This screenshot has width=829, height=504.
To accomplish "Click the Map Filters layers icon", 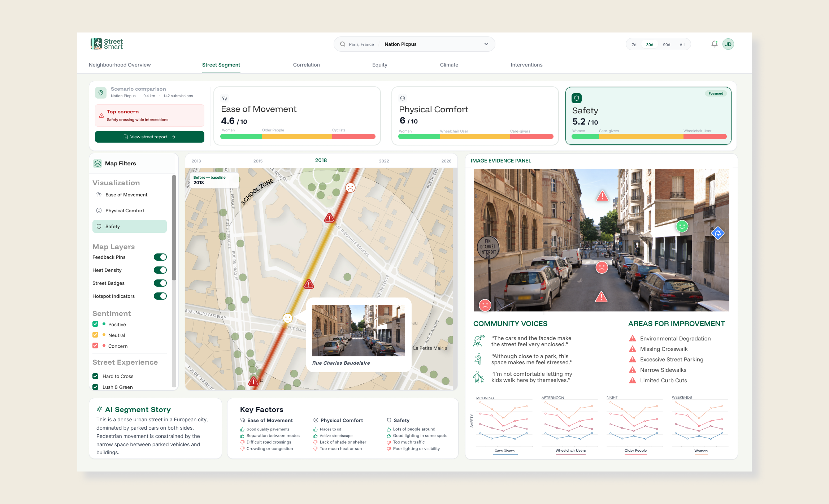I will (x=97, y=164).
